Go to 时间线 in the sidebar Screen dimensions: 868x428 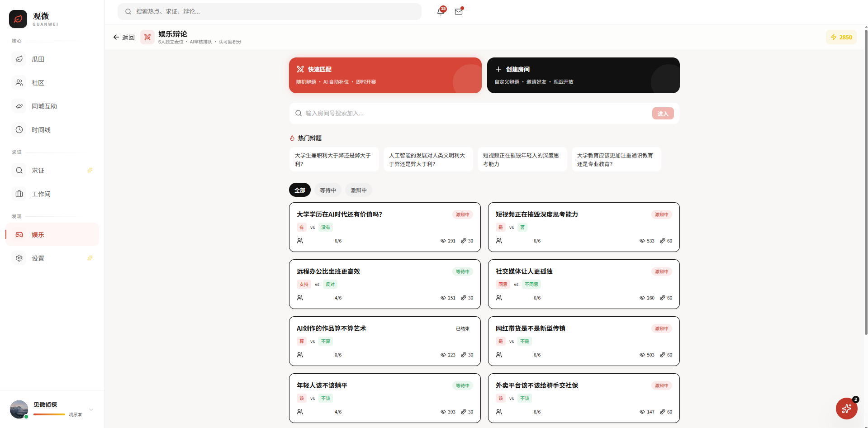[x=52, y=130]
